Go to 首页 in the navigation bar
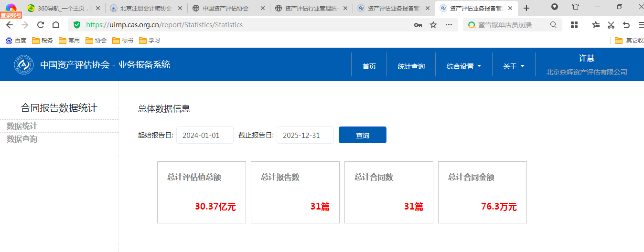The height and width of the screenshot is (252, 644). [x=369, y=66]
